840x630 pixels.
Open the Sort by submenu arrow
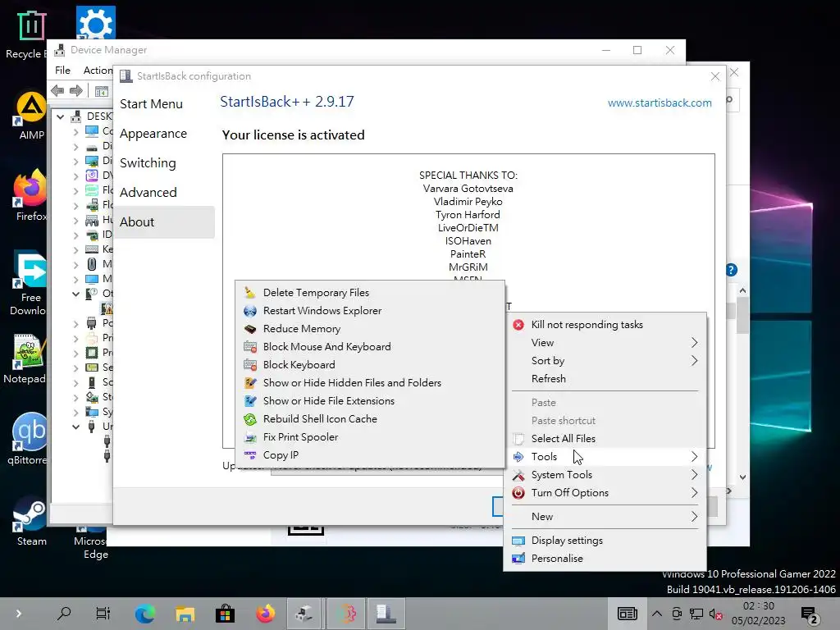[694, 361]
